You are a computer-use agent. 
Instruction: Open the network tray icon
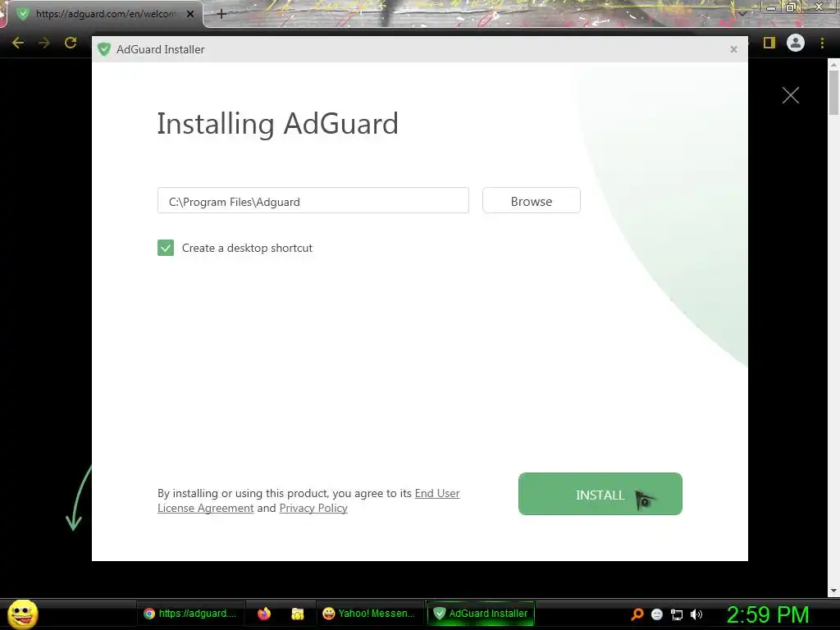(x=677, y=614)
